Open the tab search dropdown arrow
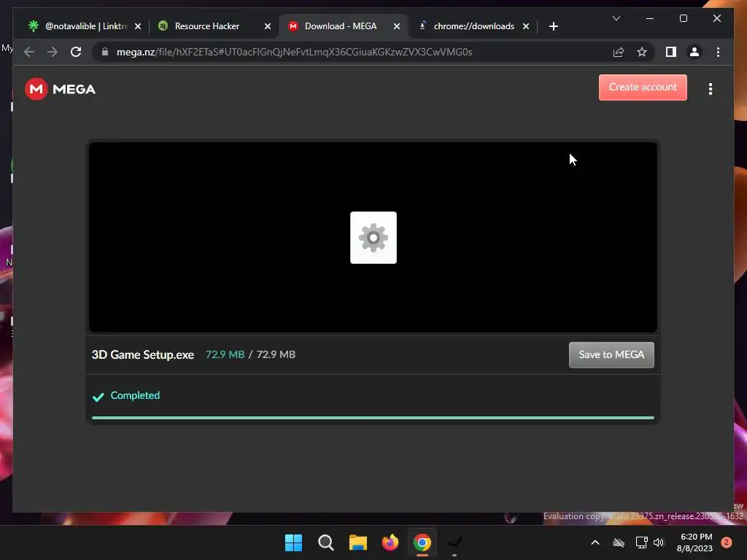This screenshot has width=747, height=560. [616, 18]
